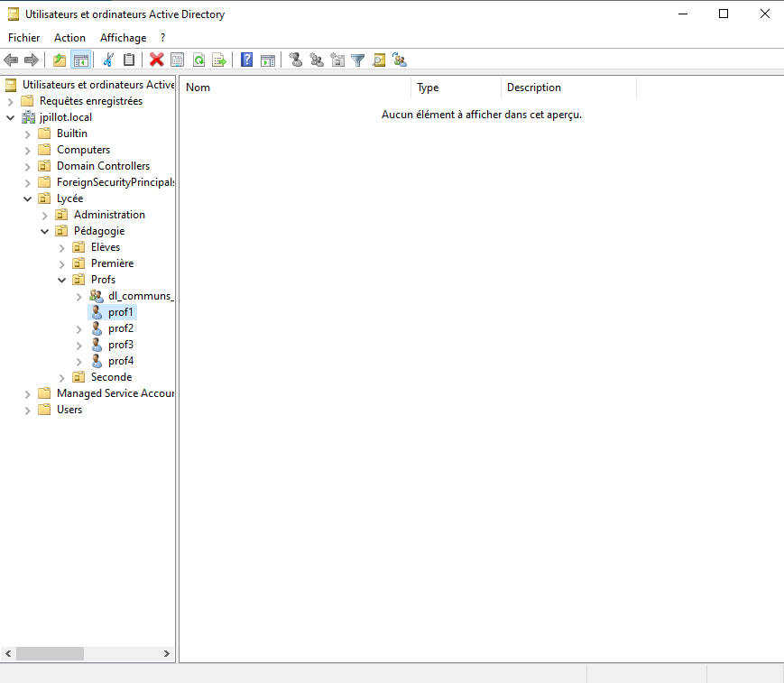Expand the Users container
Screen dimensions: 784x683
pyautogui.click(x=27, y=411)
